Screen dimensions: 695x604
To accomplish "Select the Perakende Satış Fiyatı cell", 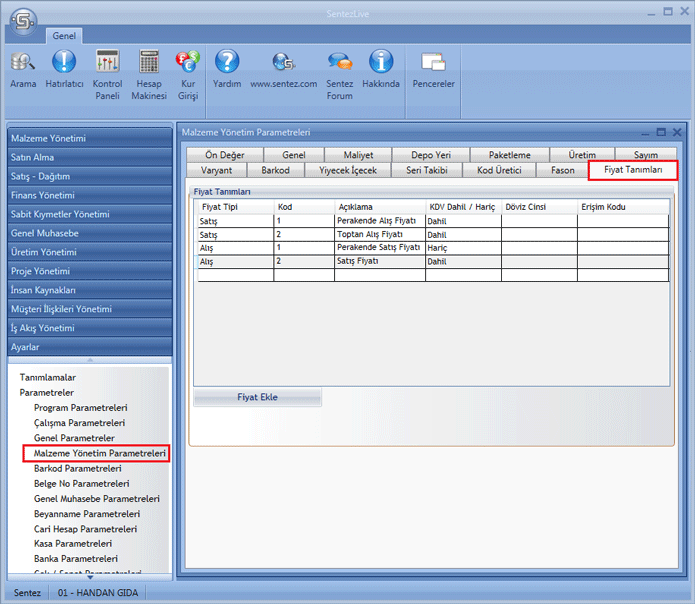I will (x=379, y=247).
